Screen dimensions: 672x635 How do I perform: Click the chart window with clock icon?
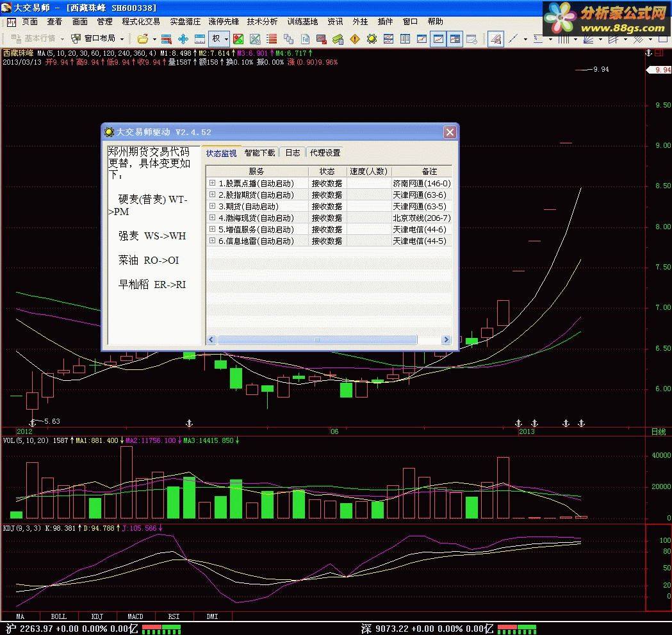click(x=472, y=39)
